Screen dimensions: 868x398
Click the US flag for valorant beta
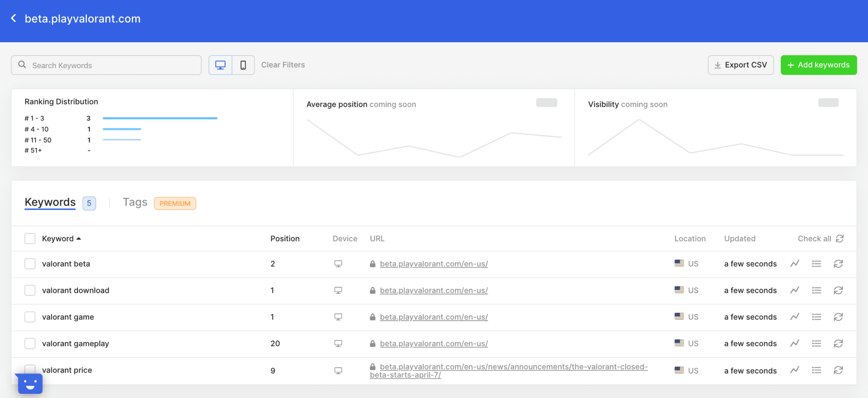tap(679, 263)
